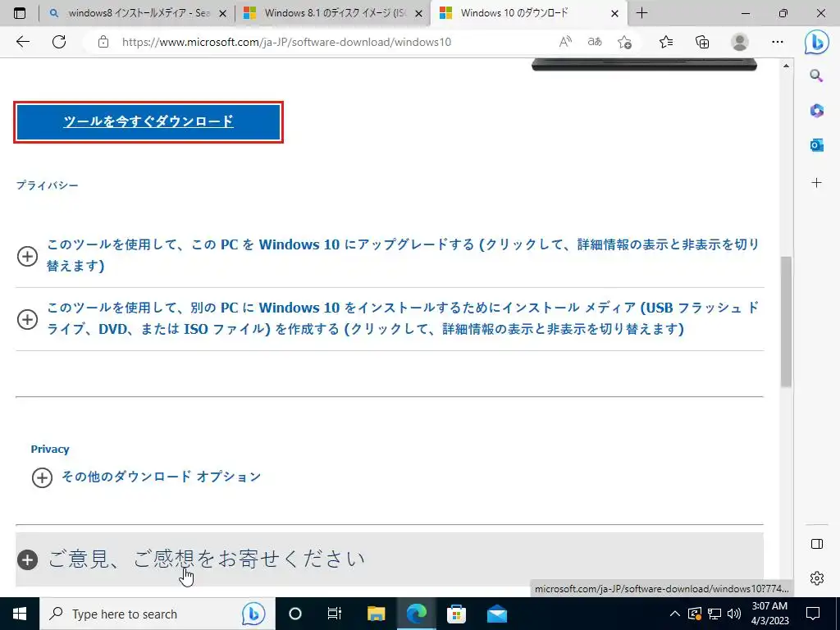Open the translate page icon
This screenshot has width=840, height=630.
595,42
